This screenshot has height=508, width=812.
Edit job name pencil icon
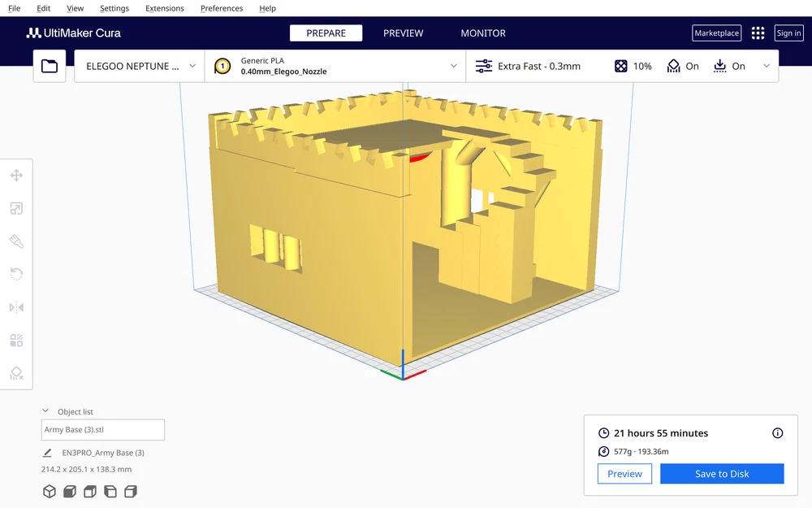[x=47, y=453]
